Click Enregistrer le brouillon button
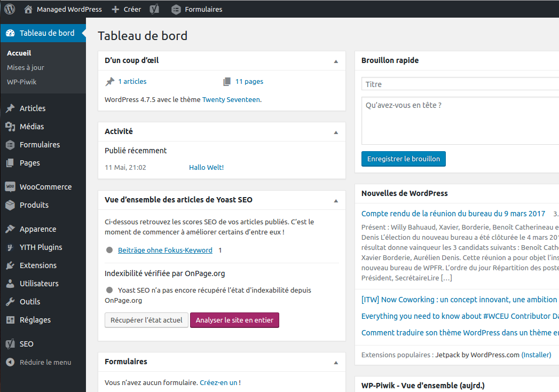This screenshot has width=559, height=392. point(404,159)
